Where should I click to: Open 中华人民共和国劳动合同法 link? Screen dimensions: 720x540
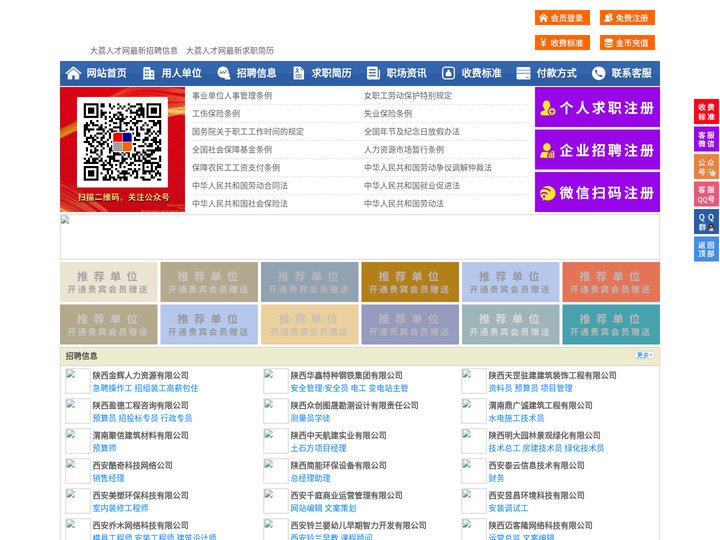[x=240, y=186]
